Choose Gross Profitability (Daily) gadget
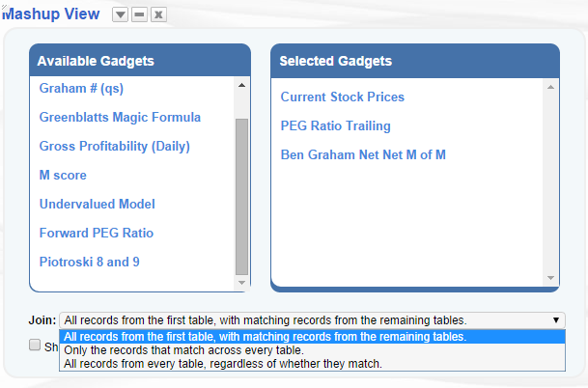The height and width of the screenshot is (388, 588). 114,147
